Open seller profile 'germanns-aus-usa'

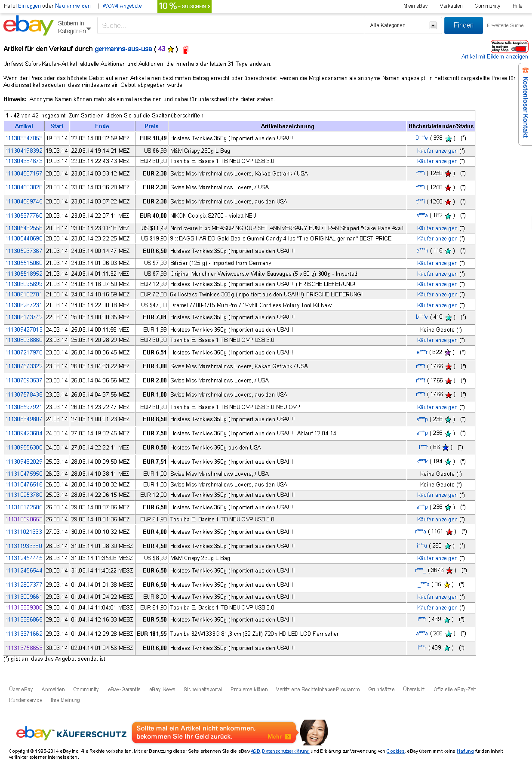(123, 49)
